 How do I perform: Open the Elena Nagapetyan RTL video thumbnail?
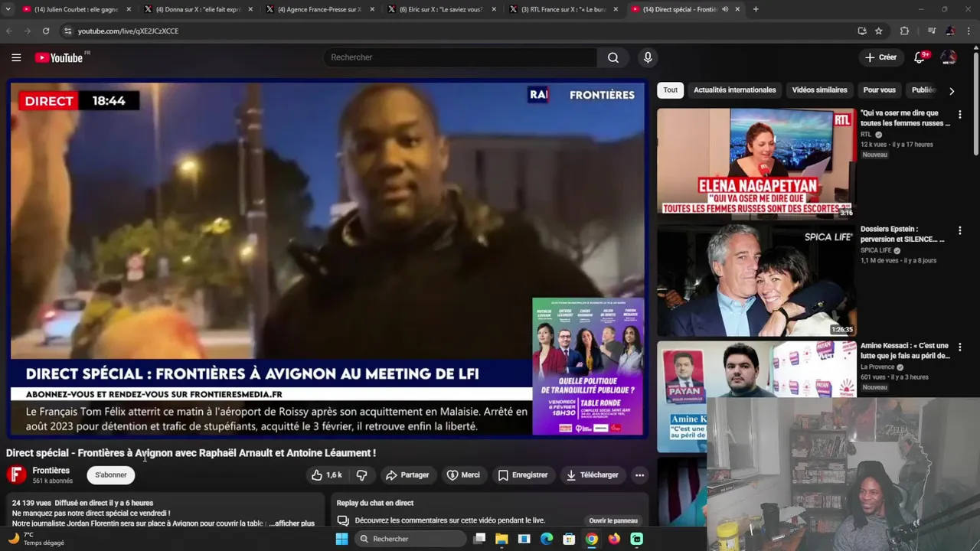(756, 163)
